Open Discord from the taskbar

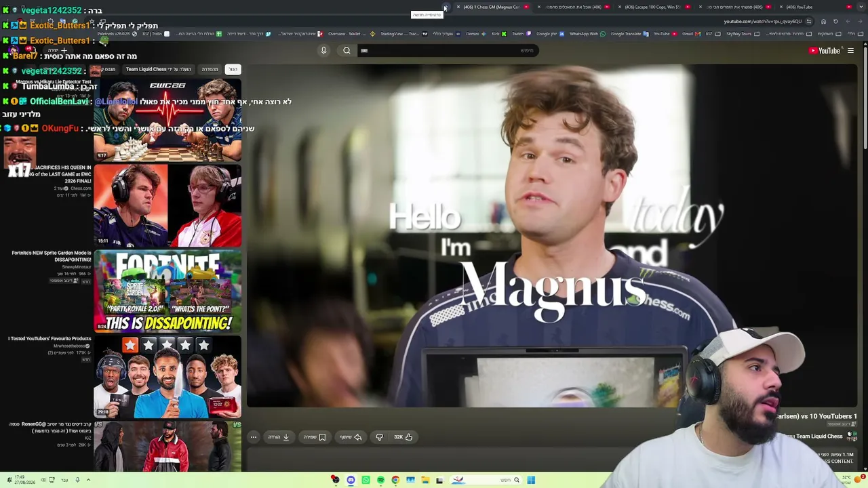[x=351, y=480]
